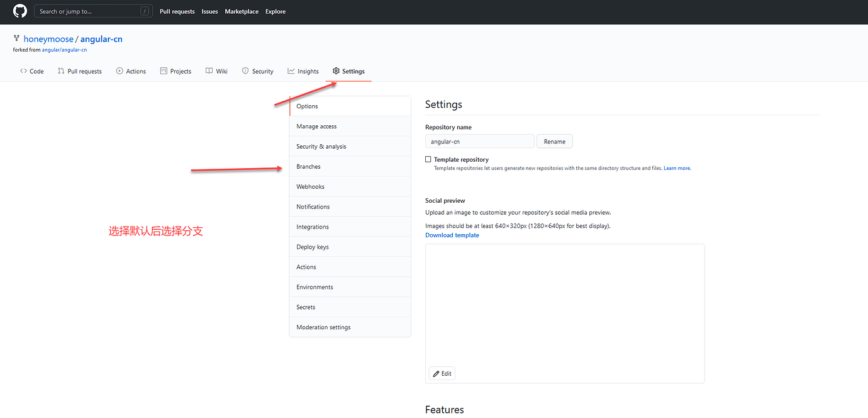Open Issues in top navigation
Image resolution: width=868 pixels, height=418 pixels.
coord(209,11)
